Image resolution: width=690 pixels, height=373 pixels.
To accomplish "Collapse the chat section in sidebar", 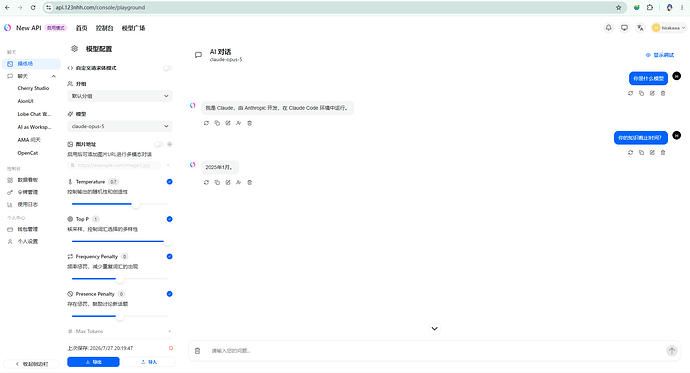I will (x=54, y=76).
